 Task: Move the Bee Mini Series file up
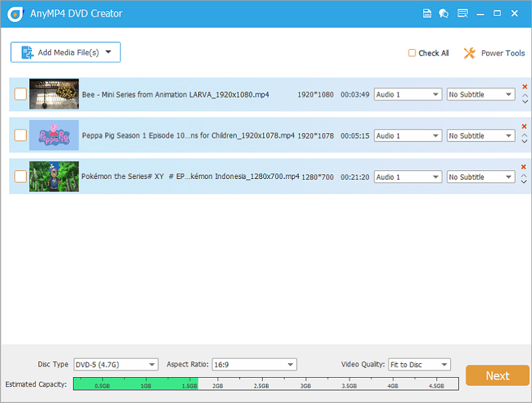(525, 96)
